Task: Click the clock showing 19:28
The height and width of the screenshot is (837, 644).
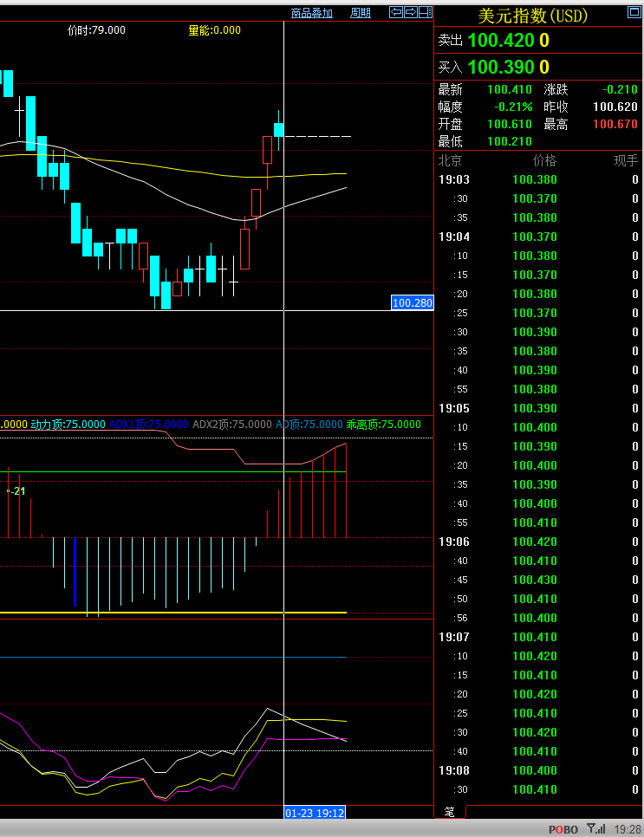Action: [x=628, y=829]
